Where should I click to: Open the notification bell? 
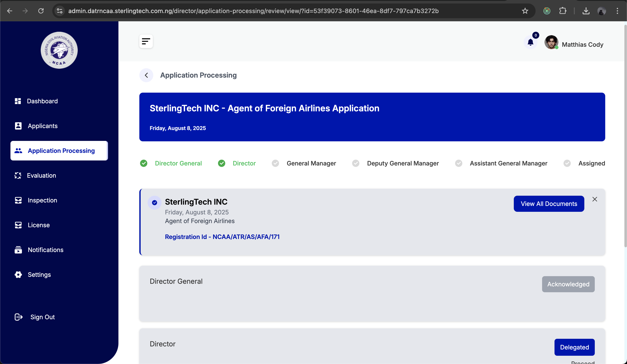pyautogui.click(x=531, y=42)
